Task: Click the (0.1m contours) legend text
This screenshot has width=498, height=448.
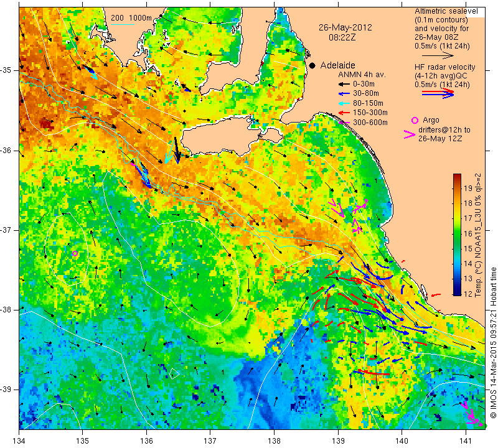Action: (x=441, y=20)
